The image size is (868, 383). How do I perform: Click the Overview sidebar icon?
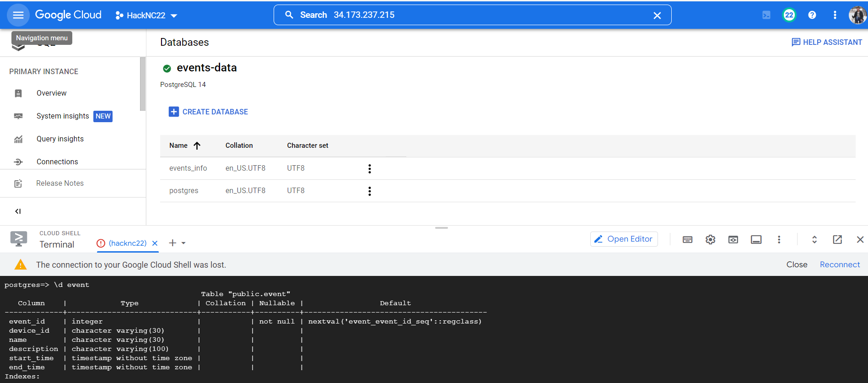18,93
